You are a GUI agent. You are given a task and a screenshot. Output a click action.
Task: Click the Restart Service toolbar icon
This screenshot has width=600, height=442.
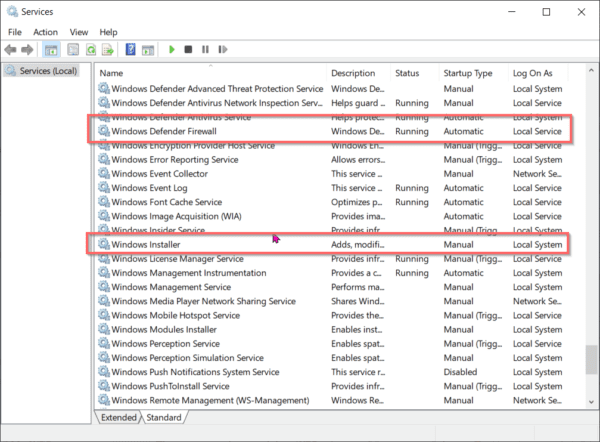point(221,49)
